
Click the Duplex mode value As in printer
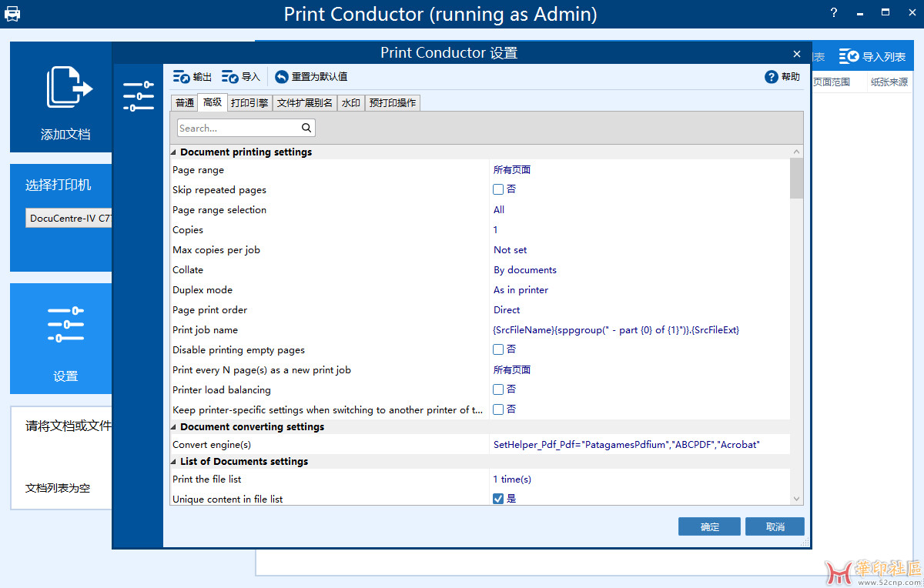(521, 290)
